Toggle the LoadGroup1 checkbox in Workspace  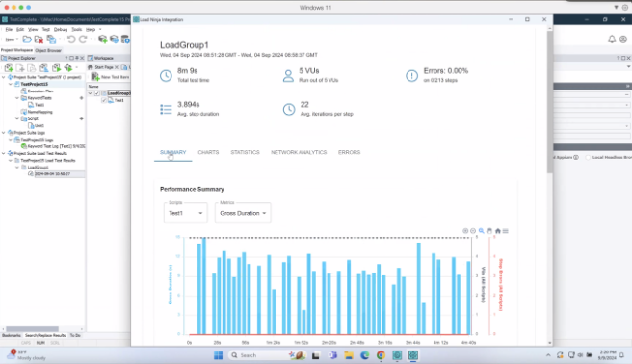click(96, 93)
